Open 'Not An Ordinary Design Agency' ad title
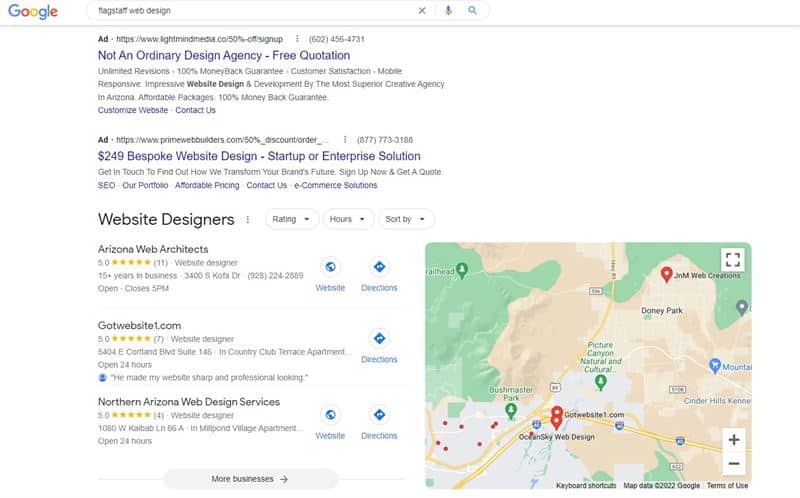The image size is (800, 498). coord(224,55)
